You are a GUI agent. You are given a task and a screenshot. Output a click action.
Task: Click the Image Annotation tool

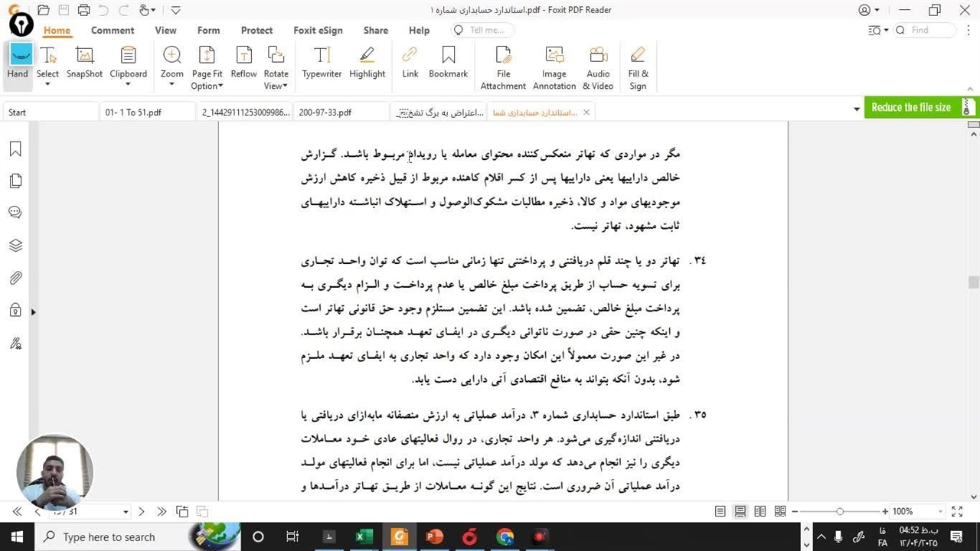coord(554,68)
